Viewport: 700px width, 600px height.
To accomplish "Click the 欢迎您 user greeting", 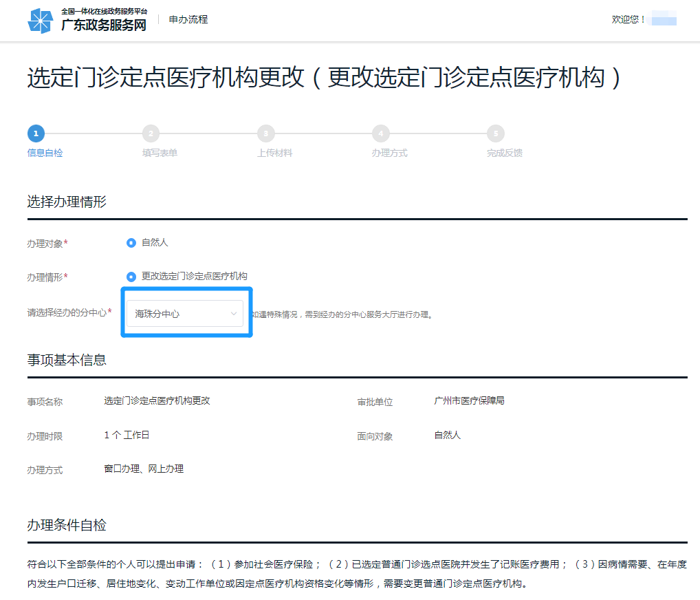I will click(x=628, y=19).
